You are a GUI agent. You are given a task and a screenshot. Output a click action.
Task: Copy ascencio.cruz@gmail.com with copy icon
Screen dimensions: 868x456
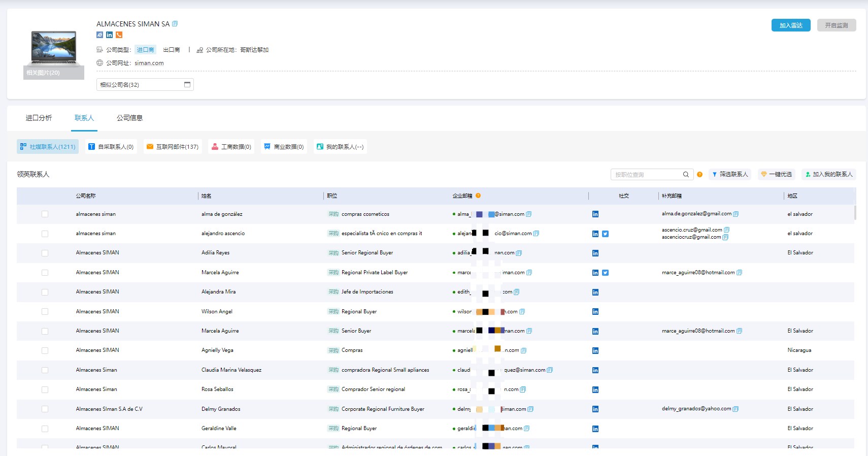[726, 230]
